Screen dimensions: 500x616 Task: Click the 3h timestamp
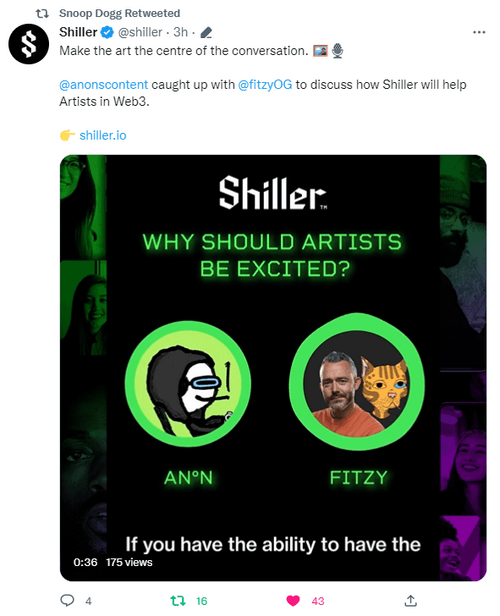pyautogui.click(x=181, y=32)
